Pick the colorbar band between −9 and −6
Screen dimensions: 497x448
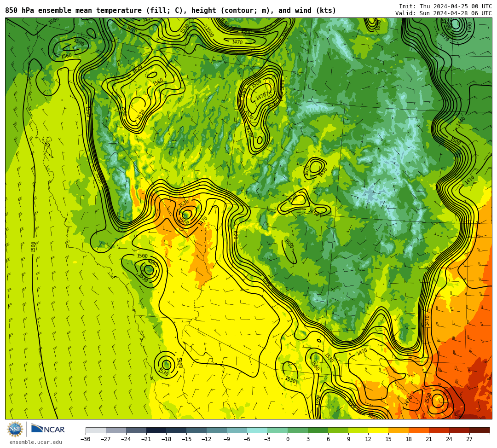pos(237,430)
